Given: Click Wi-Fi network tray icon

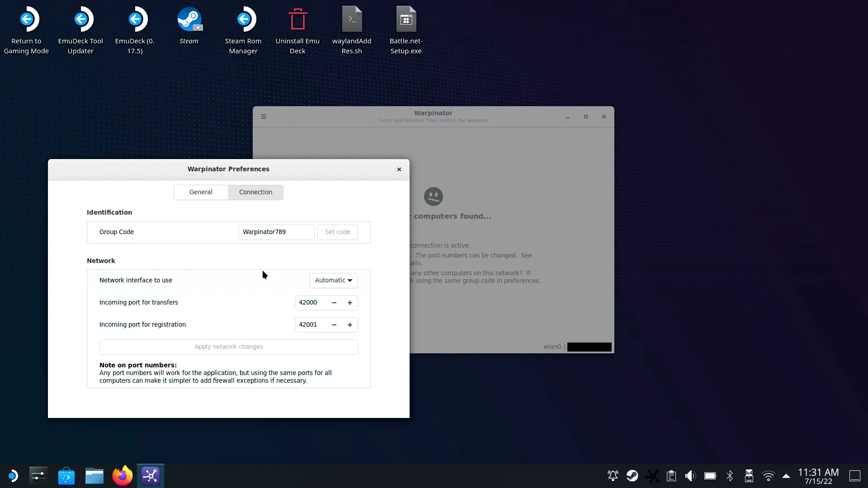Looking at the screenshot, I should pyautogui.click(x=768, y=476).
